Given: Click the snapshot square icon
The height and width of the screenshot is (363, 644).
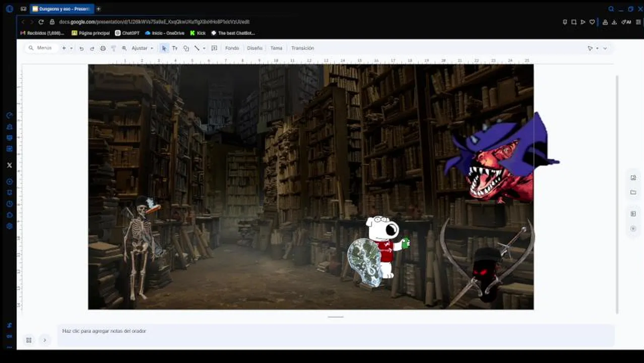Looking at the screenshot, I should (x=574, y=22).
